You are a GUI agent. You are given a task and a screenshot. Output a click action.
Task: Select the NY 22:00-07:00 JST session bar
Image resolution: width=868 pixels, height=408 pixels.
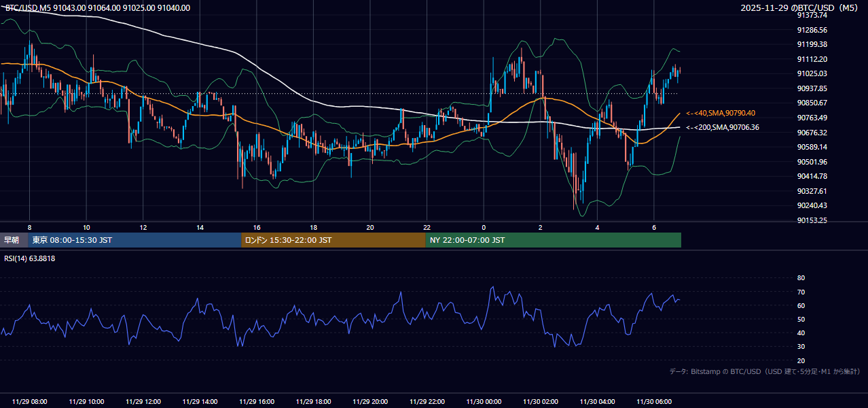[x=554, y=240]
